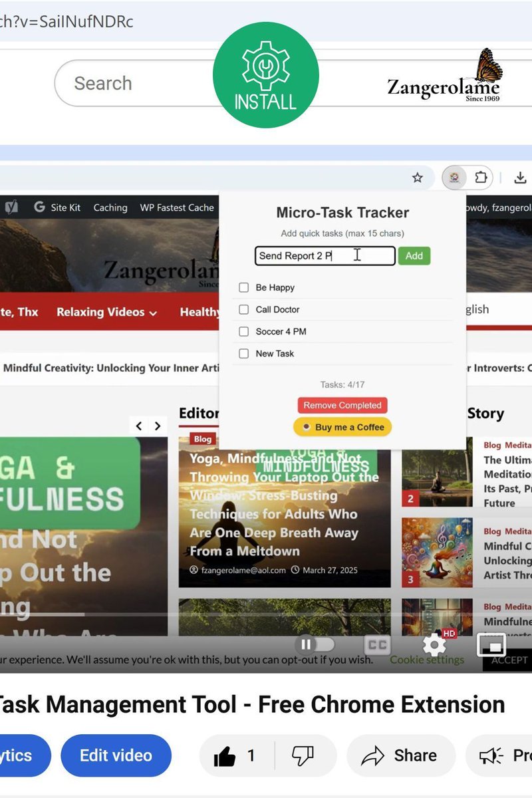This screenshot has width=532, height=798.
Task: Click Remove Completed button
Action: pyautogui.click(x=342, y=405)
